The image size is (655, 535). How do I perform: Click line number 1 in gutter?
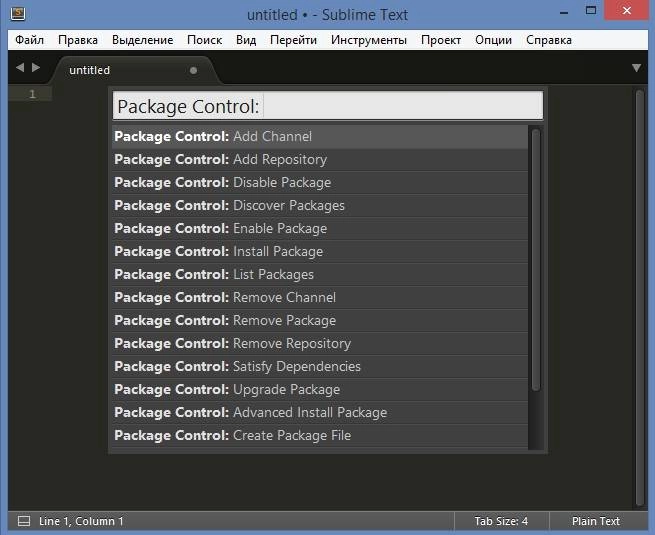click(x=32, y=94)
